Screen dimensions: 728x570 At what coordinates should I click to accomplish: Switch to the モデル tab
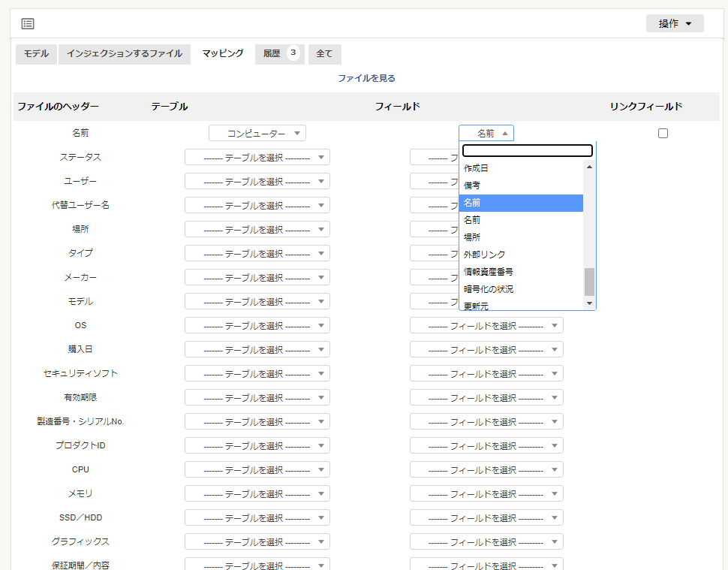[x=36, y=54]
